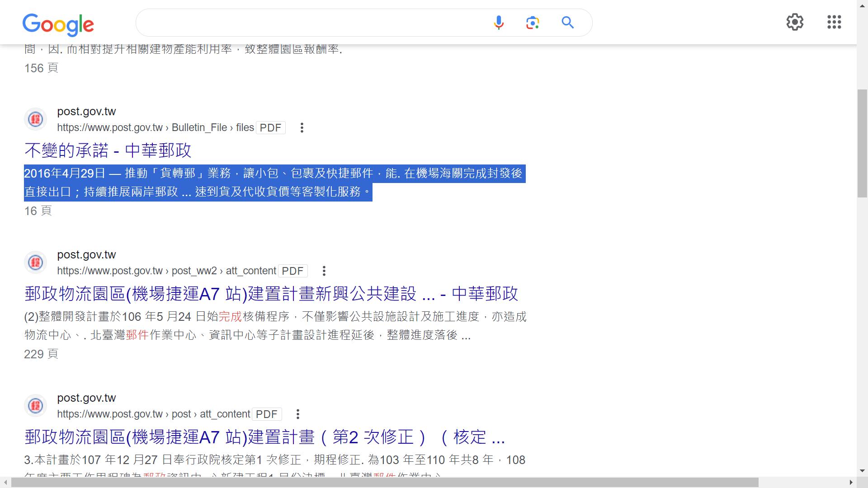
Task: Open 郵政物流園區 建置計畫（第2次修正）link
Action: tap(264, 437)
